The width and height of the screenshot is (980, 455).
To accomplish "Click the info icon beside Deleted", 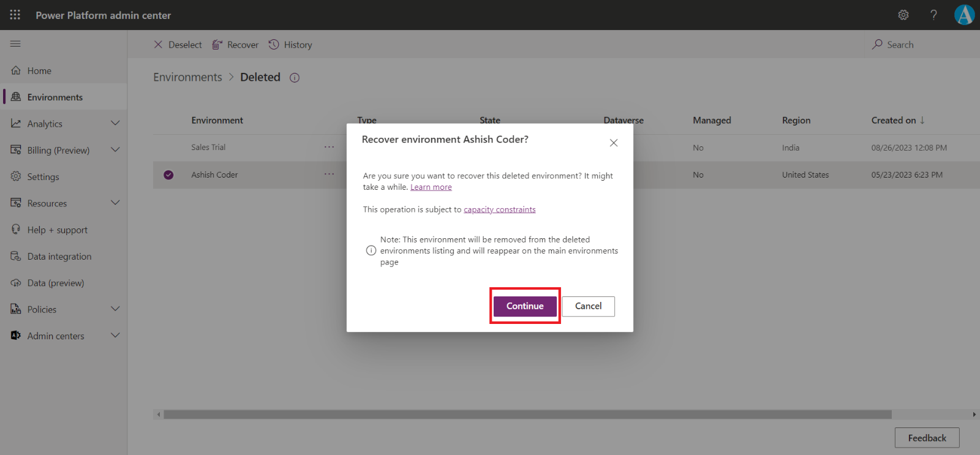I will coord(295,78).
